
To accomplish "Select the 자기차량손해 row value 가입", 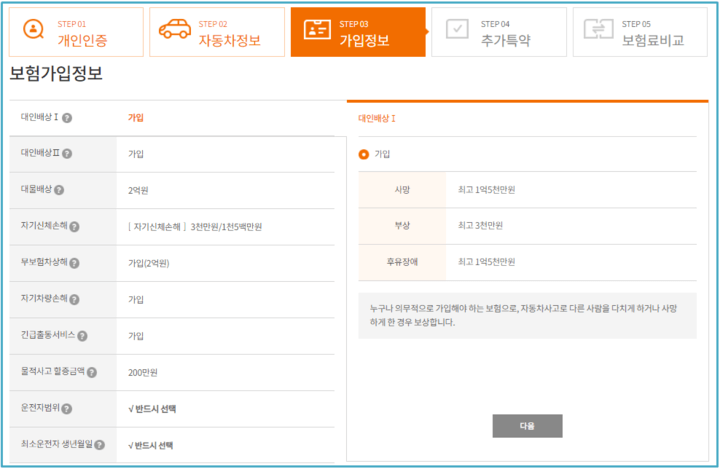I will 136,299.
